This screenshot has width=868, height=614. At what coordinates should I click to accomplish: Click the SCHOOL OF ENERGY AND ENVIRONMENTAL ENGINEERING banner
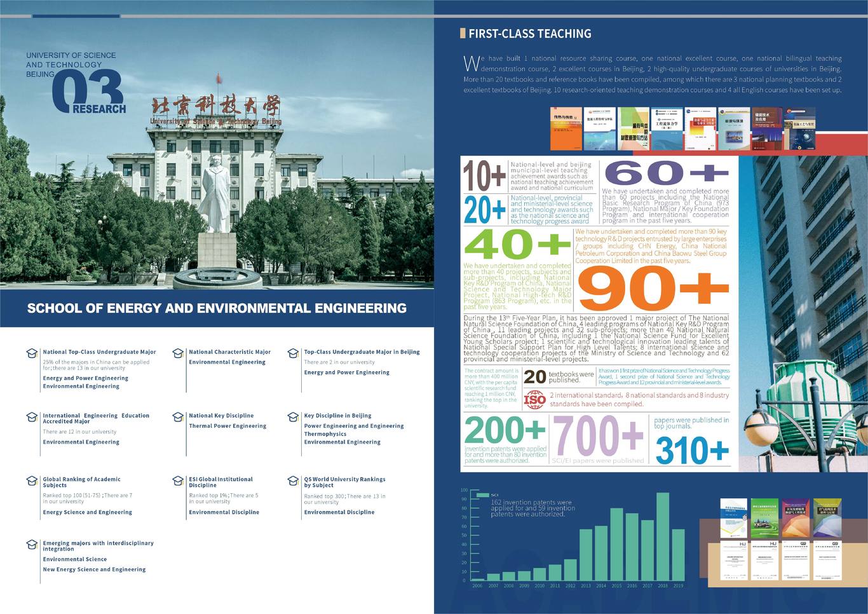pos(217,308)
